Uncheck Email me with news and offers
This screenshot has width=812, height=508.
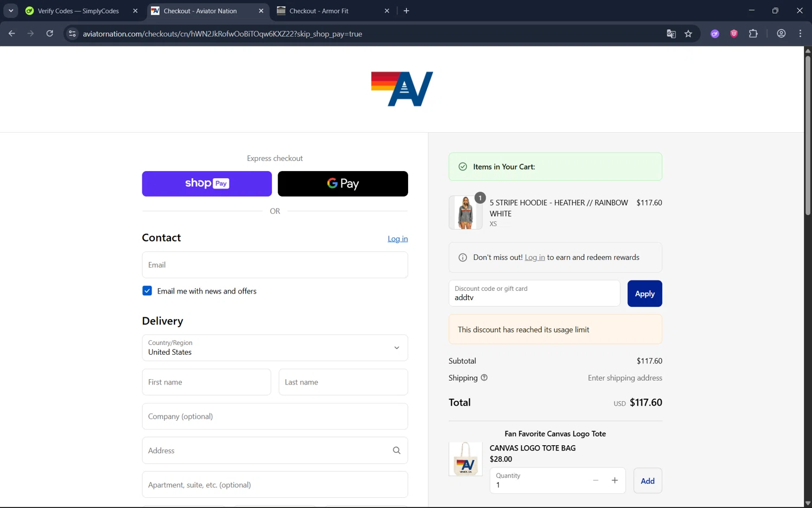point(147,291)
